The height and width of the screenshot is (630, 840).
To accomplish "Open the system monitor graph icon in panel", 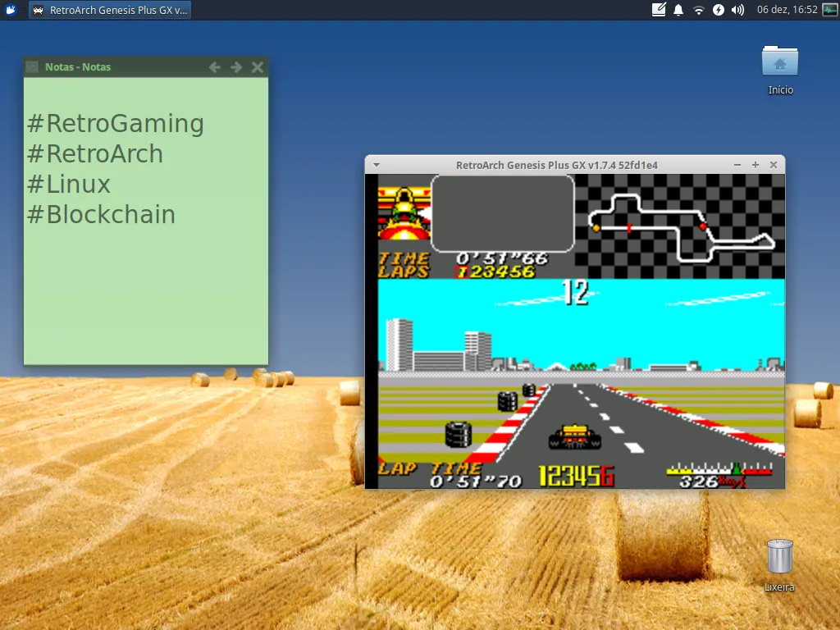I will tap(830, 10).
